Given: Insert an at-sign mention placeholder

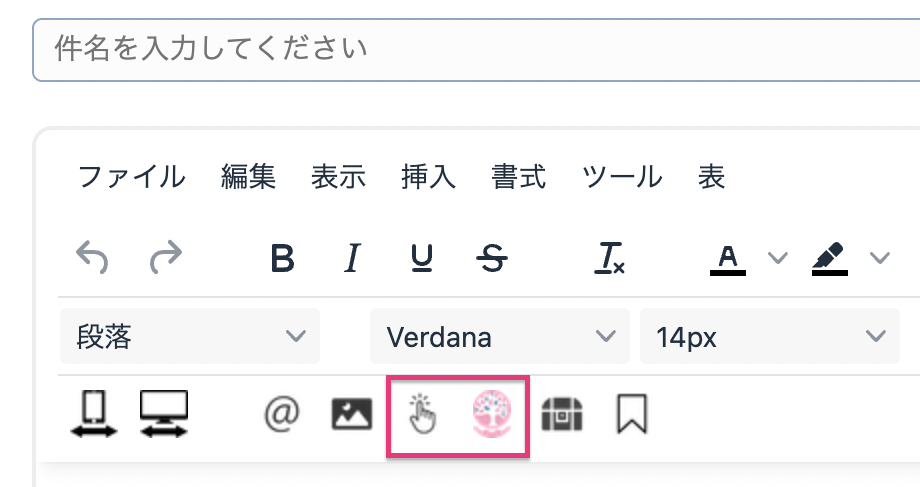Looking at the screenshot, I should click(282, 413).
